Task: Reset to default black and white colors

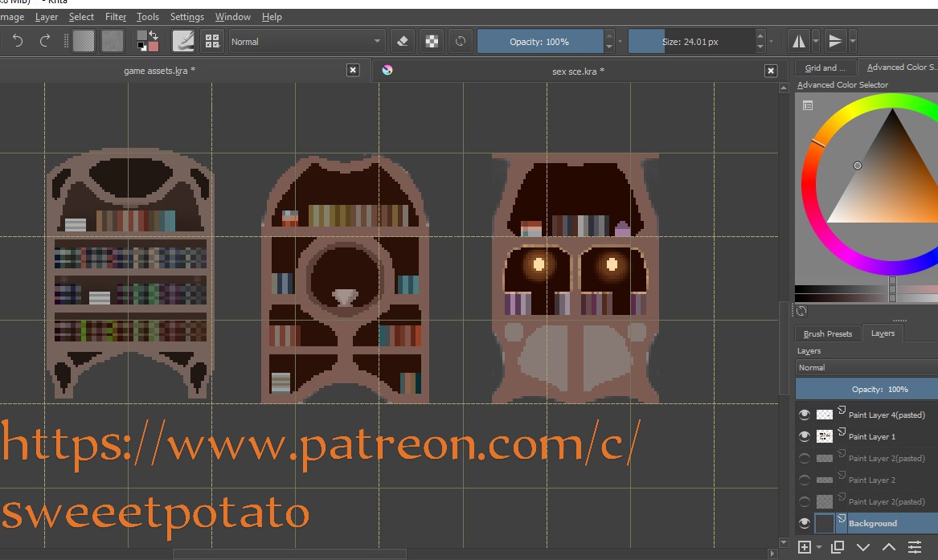Action: pos(141,47)
